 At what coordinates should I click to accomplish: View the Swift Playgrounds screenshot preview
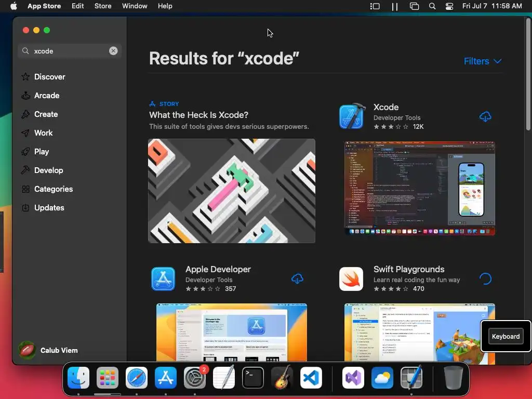click(x=419, y=332)
